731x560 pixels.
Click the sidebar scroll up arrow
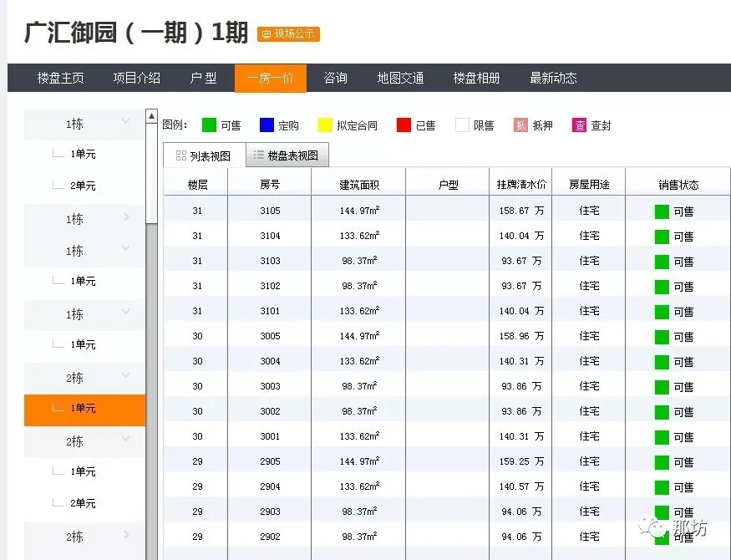(x=151, y=116)
